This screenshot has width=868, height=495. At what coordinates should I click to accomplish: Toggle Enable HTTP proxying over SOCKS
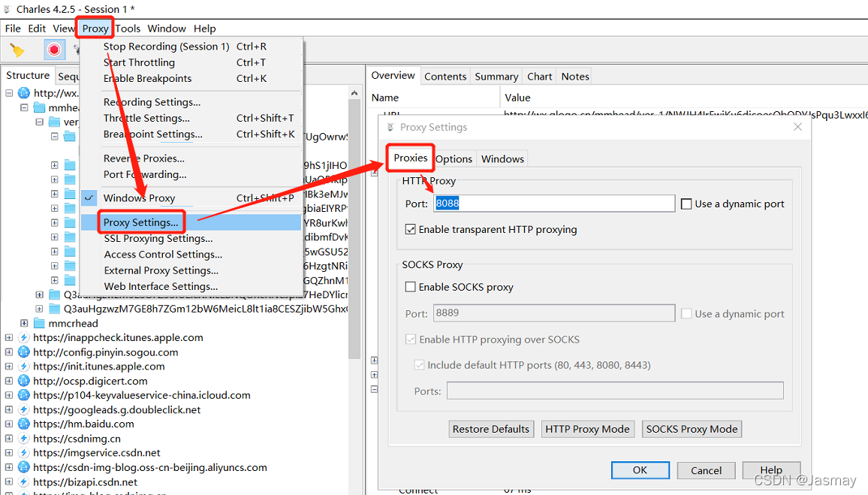point(410,340)
